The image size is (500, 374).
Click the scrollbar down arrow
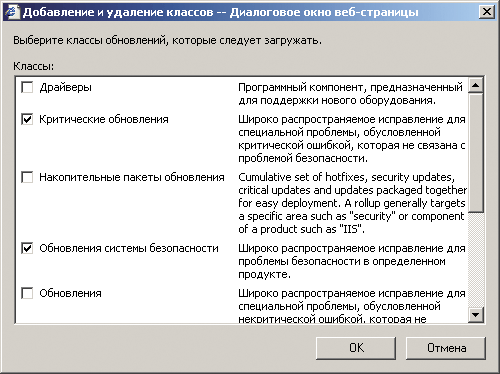tap(476, 315)
